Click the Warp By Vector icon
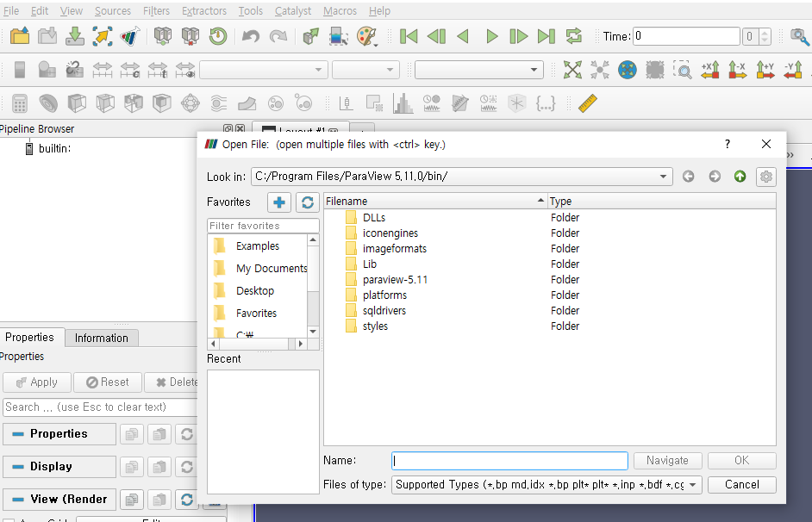Image resolution: width=812 pixels, height=522 pixels. [x=247, y=103]
